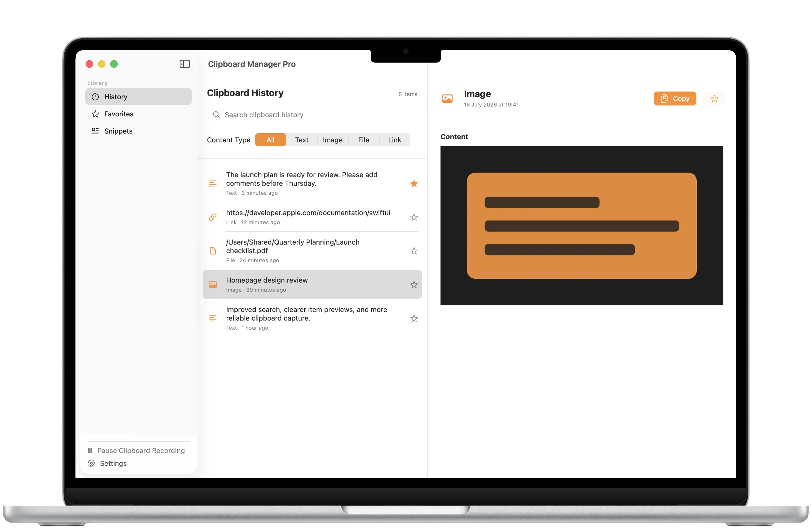Open Snippets in the sidebar
The height and width of the screenshot is (528, 812).
click(138, 131)
